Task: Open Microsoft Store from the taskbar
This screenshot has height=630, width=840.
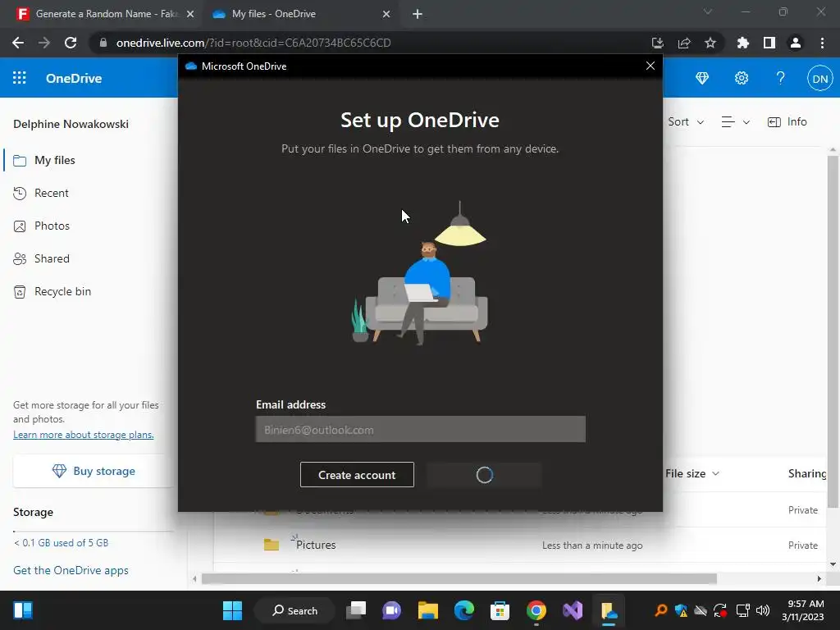Action: tap(500, 610)
